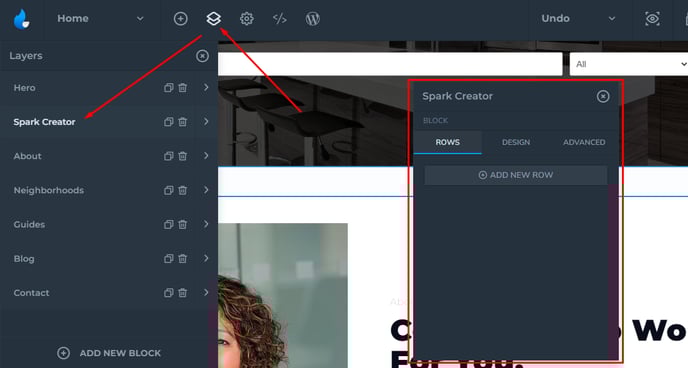Image resolution: width=688 pixels, height=368 pixels.
Task: Open site settings gear icon
Action: tap(247, 18)
